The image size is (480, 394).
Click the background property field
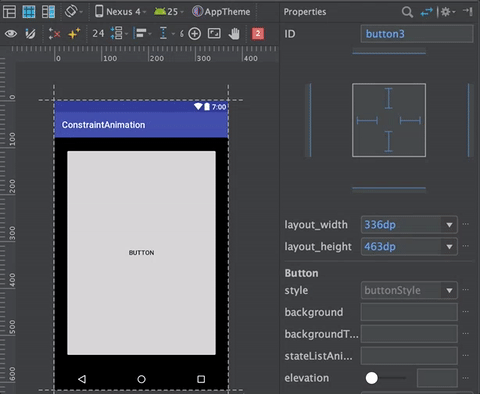click(409, 312)
